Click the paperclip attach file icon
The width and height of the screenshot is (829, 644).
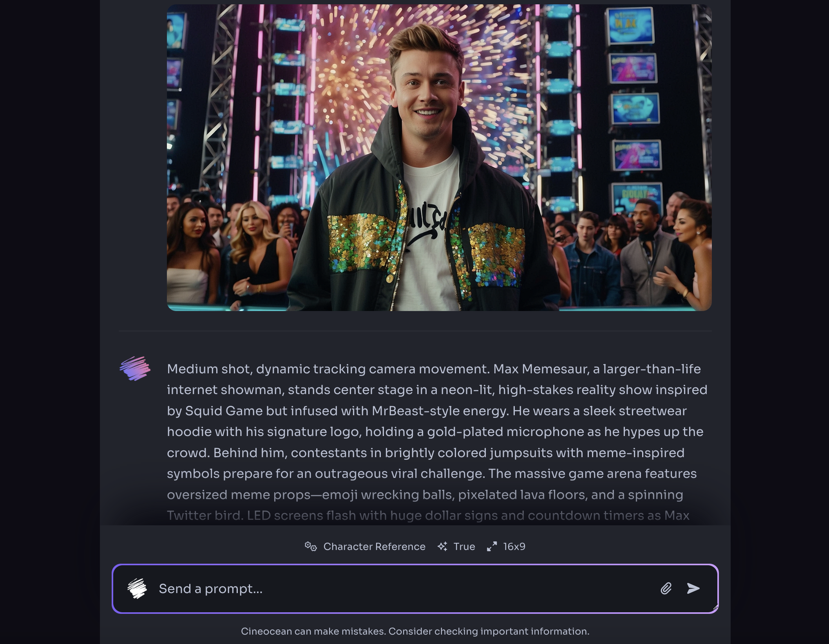point(666,588)
